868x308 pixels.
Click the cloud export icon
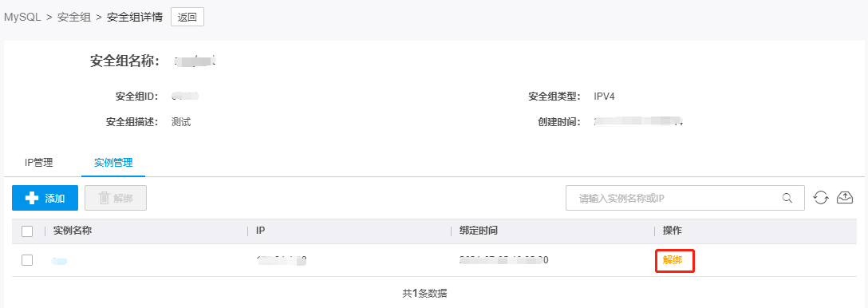click(844, 197)
